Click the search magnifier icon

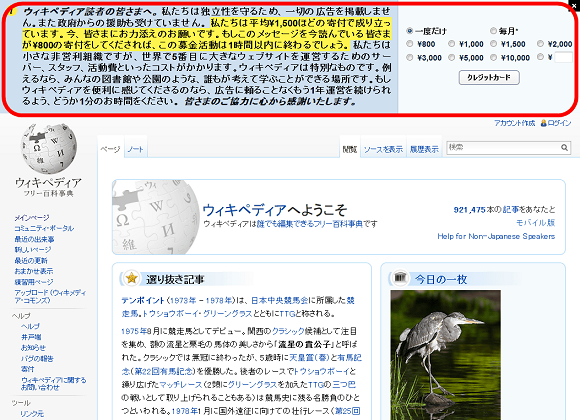564,148
